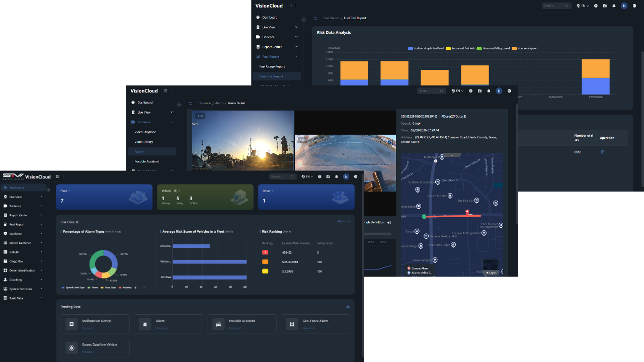644x362 pixels.
Task: Click notification bell in Dashboard window header
Action: click(x=337, y=176)
